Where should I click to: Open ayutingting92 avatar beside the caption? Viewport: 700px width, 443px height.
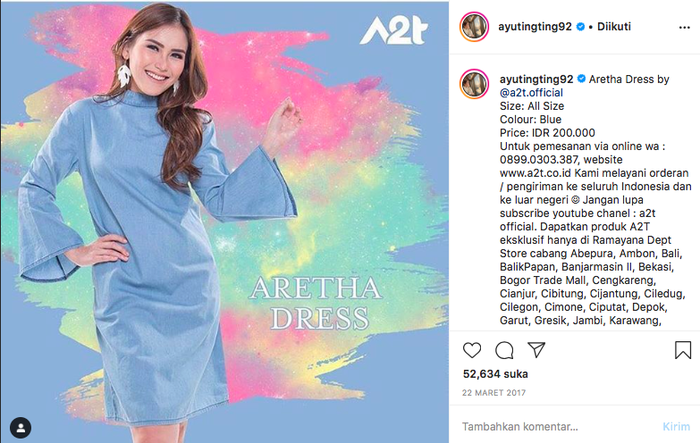tap(474, 84)
